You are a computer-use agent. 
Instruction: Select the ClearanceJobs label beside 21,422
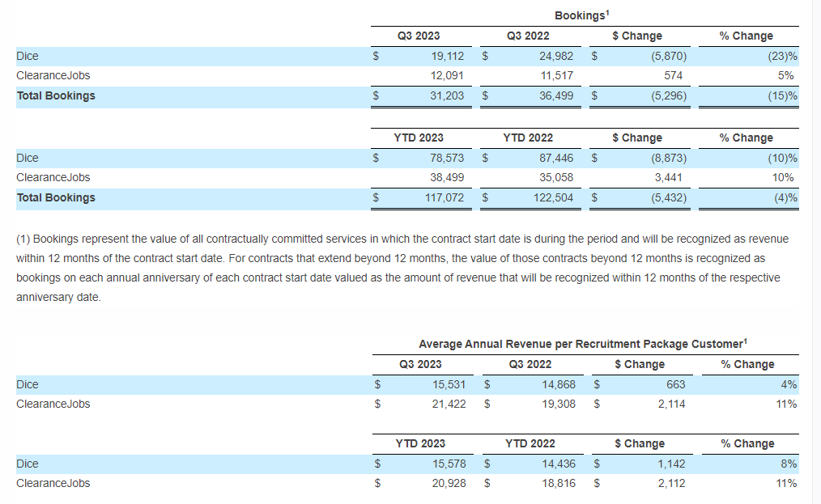point(53,404)
